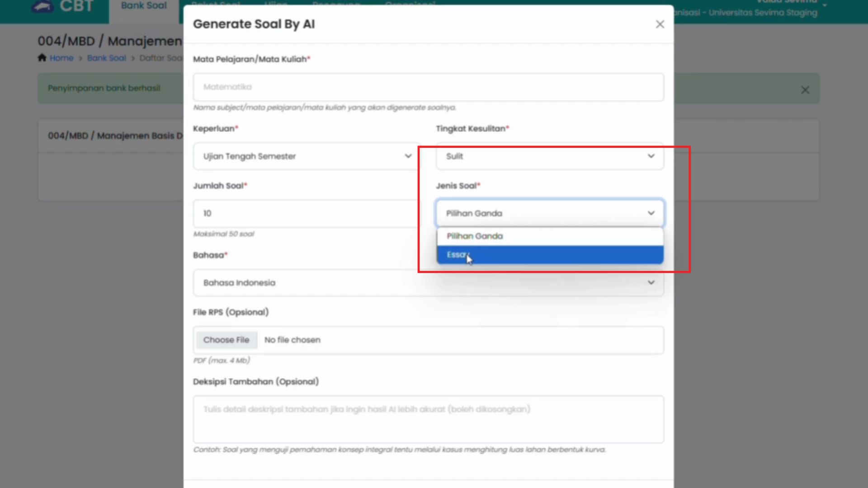
Task: Go to Bank Soal breadcrumb link
Action: pos(106,58)
